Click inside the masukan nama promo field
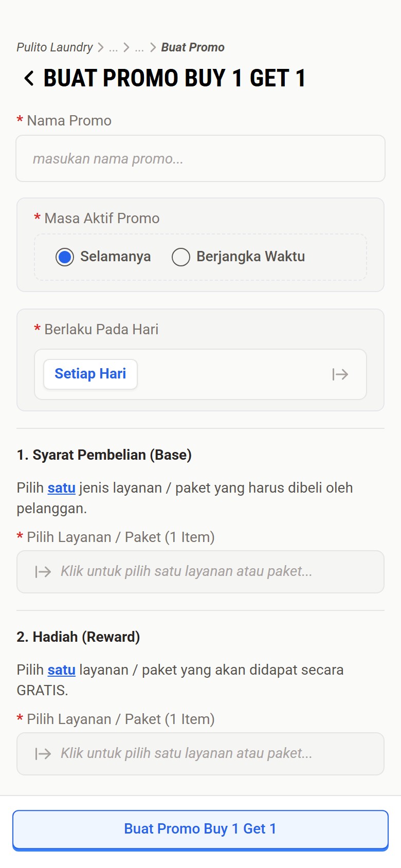 [200, 159]
